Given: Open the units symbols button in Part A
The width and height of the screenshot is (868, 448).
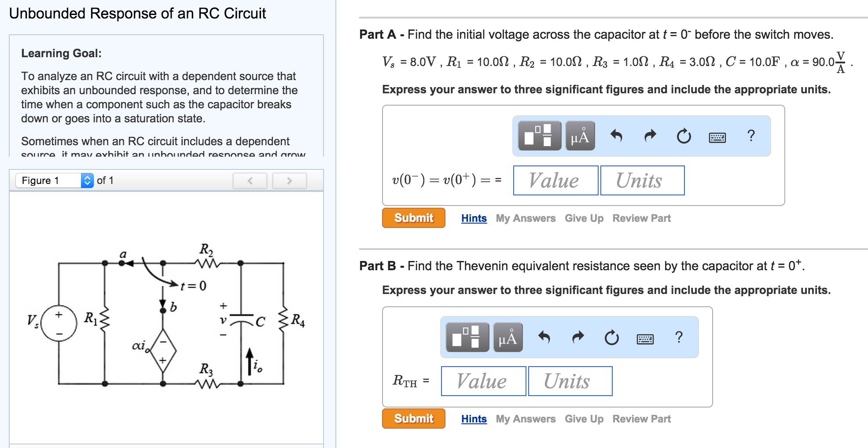Looking at the screenshot, I should 580,136.
